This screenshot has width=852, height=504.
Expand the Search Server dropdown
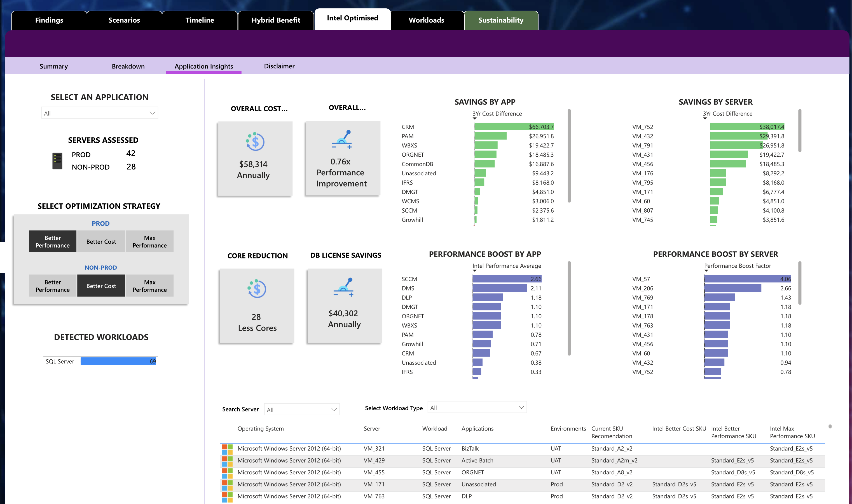click(301, 409)
